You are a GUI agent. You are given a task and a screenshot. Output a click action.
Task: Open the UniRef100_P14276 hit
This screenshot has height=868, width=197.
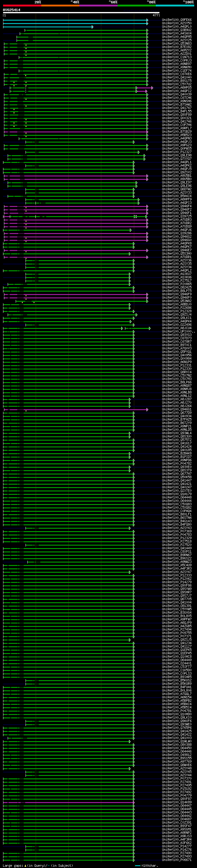(x=176, y=850)
